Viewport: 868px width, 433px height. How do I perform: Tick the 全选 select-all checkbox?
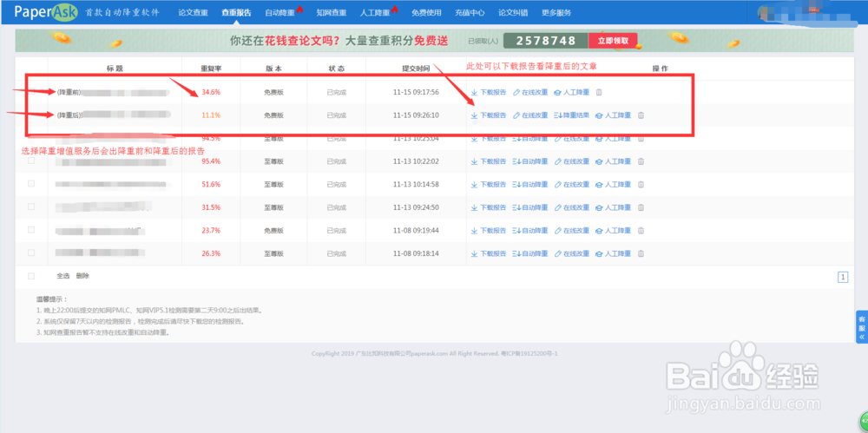[x=31, y=276]
